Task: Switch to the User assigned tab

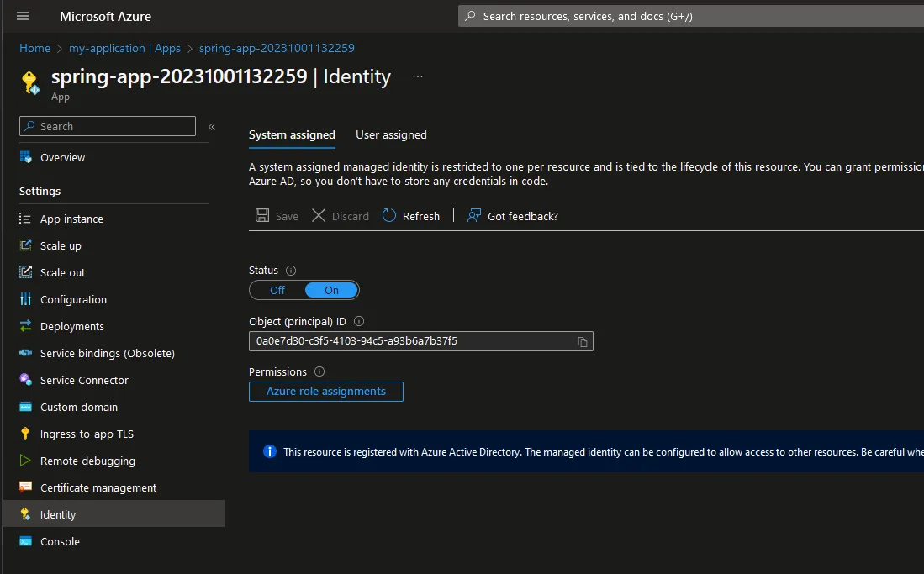Action: [391, 135]
